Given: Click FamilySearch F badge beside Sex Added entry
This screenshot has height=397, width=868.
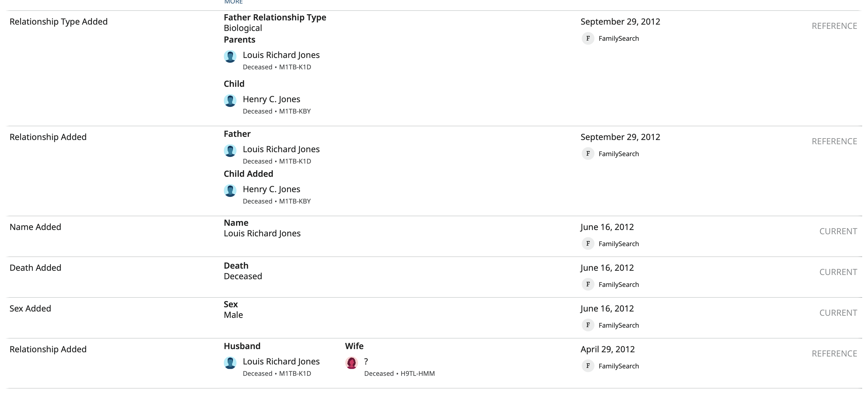Looking at the screenshot, I should [588, 325].
